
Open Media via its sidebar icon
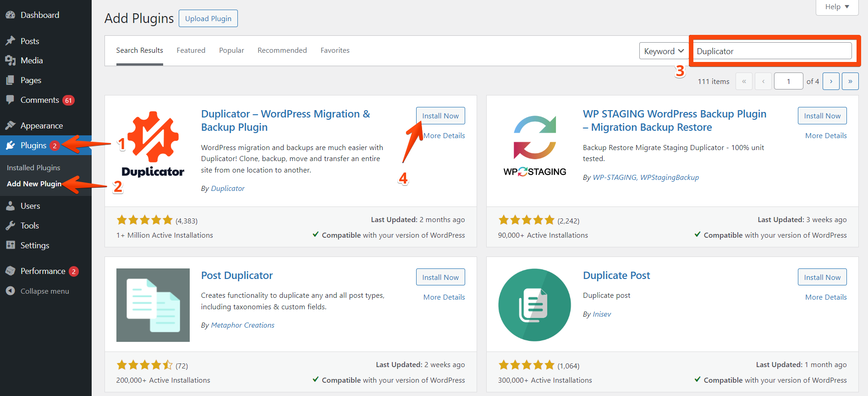pos(11,61)
